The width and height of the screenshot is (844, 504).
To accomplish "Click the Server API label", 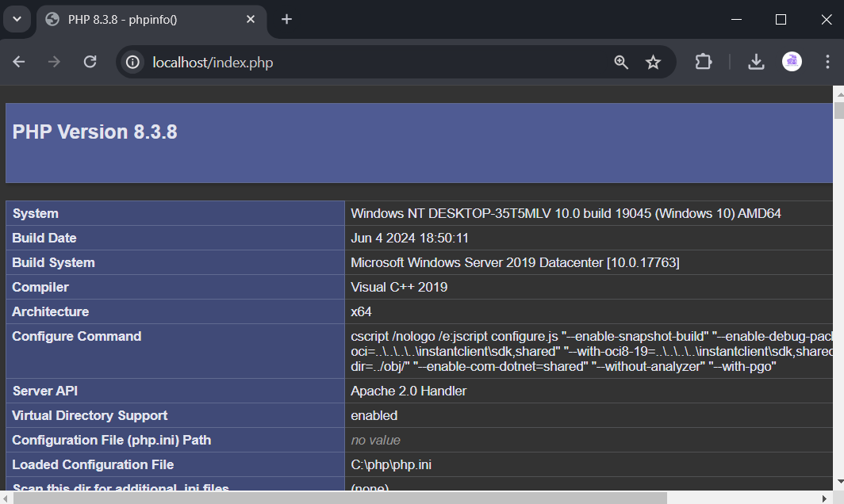I will 45,391.
